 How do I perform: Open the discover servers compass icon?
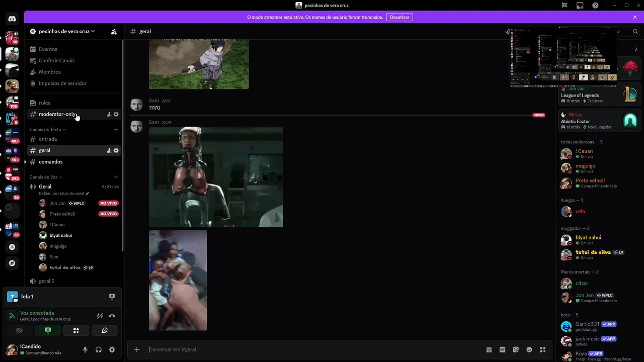pyautogui.click(x=12, y=263)
